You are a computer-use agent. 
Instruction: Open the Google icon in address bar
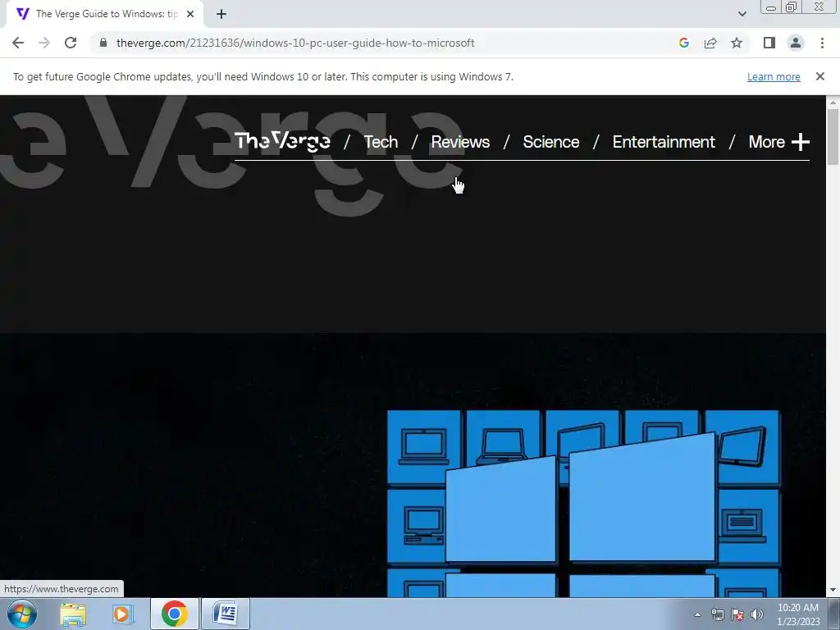pos(684,43)
